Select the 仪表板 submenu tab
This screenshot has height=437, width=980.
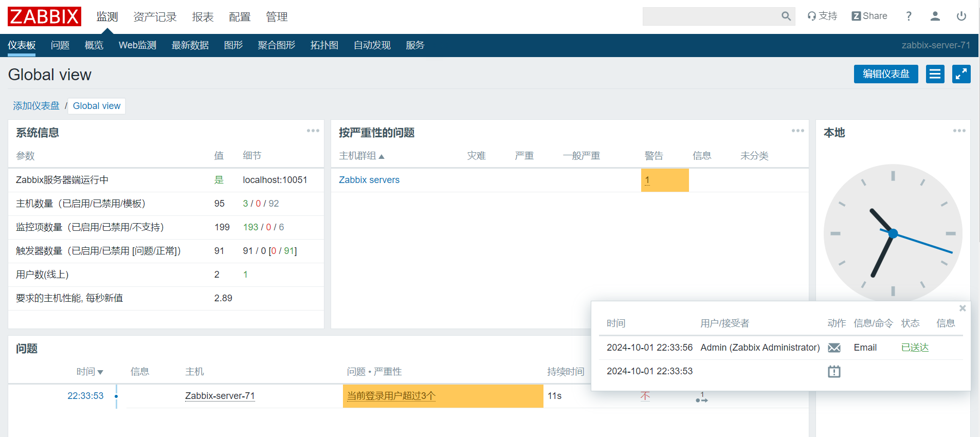[22, 45]
